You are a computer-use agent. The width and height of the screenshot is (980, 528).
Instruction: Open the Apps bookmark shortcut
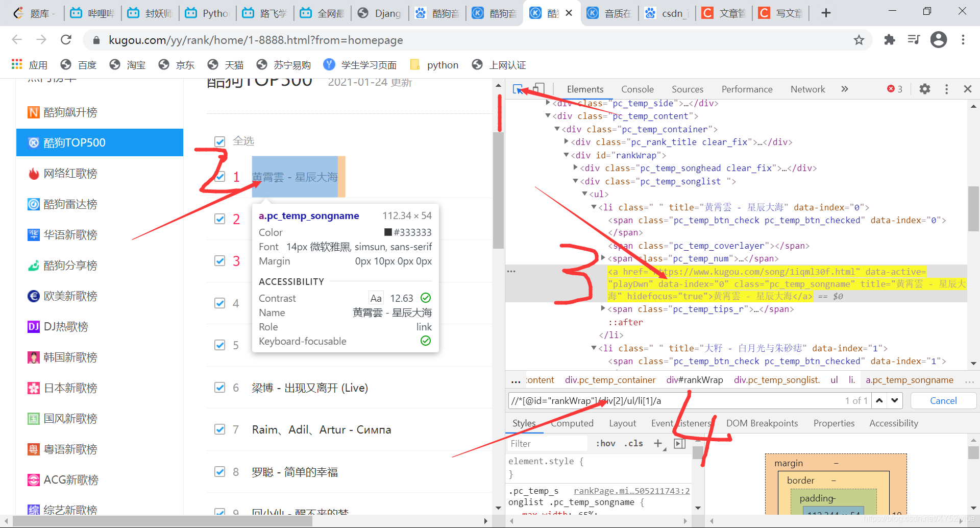(29, 65)
